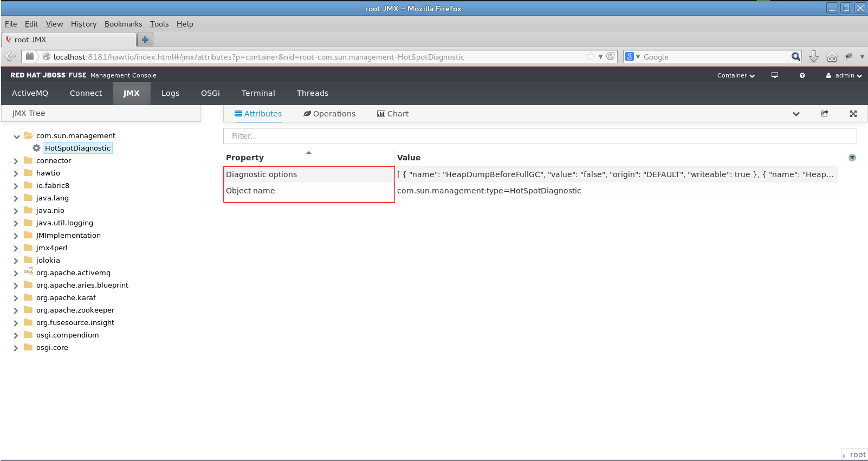868x461 pixels.
Task: Open a new browser tab with plus icon
Action: [x=145, y=40]
